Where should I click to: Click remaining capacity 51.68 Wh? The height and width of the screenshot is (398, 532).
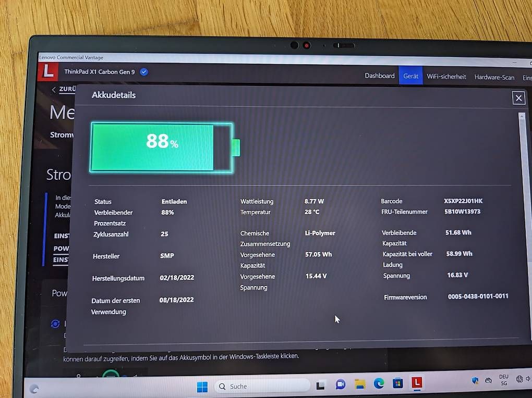(x=458, y=232)
